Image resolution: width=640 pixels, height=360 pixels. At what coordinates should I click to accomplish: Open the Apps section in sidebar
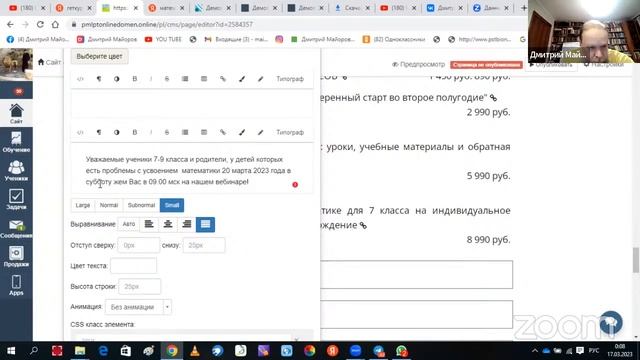pos(16,285)
